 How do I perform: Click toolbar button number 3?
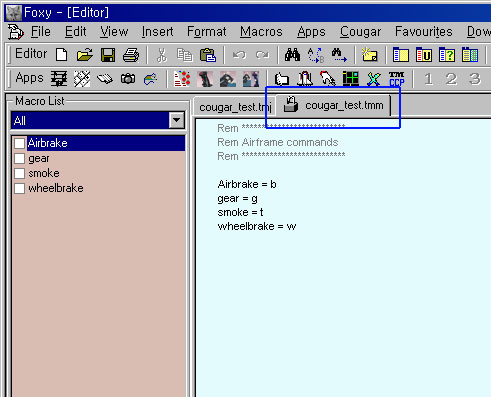(475, 79)
